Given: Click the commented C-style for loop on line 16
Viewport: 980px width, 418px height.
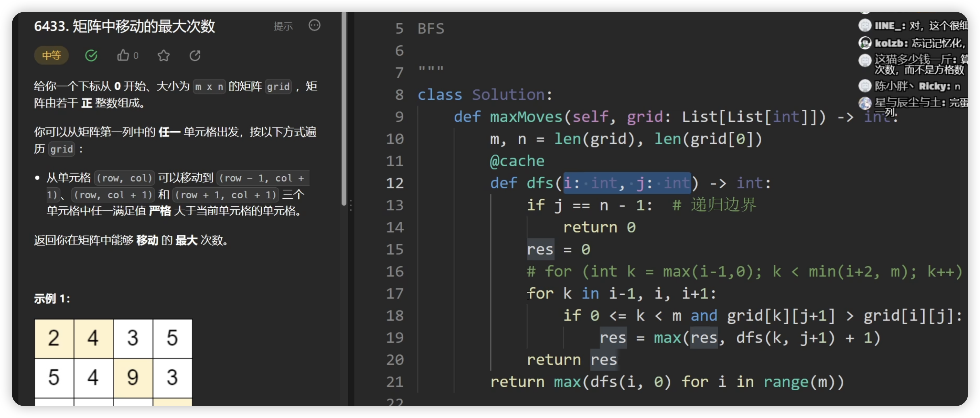Looking at the screenshot, I should 744,271.
